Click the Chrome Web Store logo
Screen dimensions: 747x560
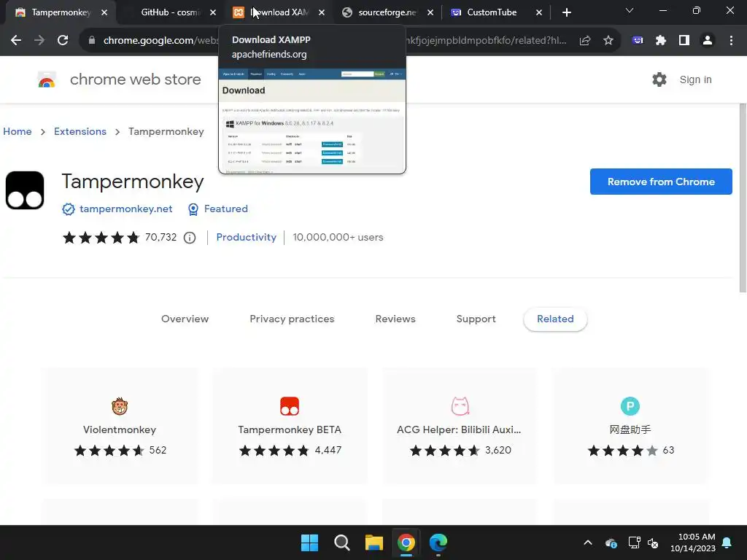click(x=47, y=79)
